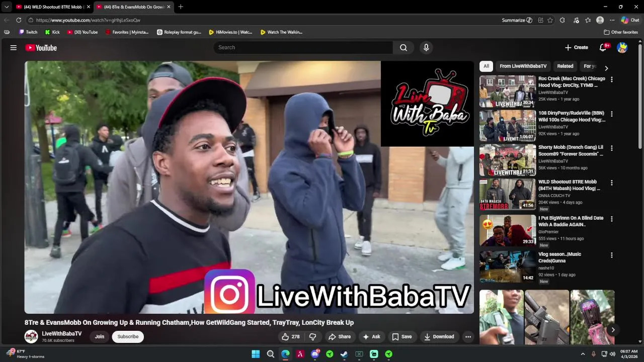This screenshot has height=362, width=644.
Task: Open more actions menu under video
Action: click(x=468, y=337)
